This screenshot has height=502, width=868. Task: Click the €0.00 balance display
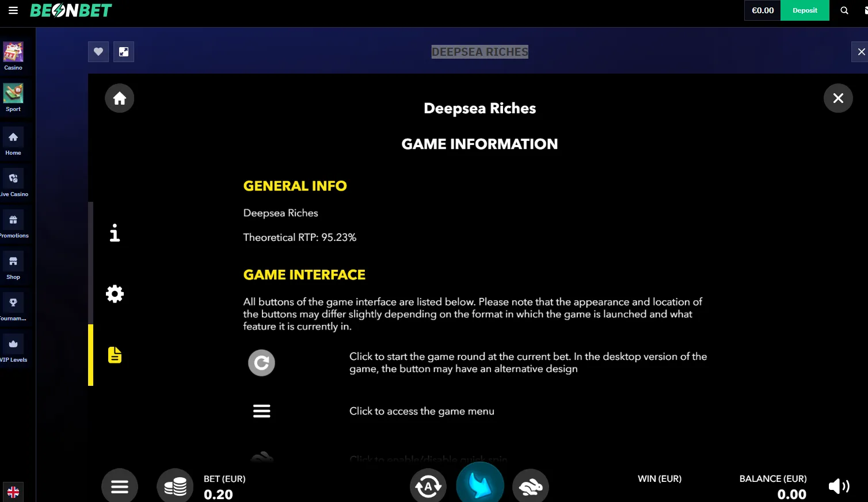click(763, 10)
